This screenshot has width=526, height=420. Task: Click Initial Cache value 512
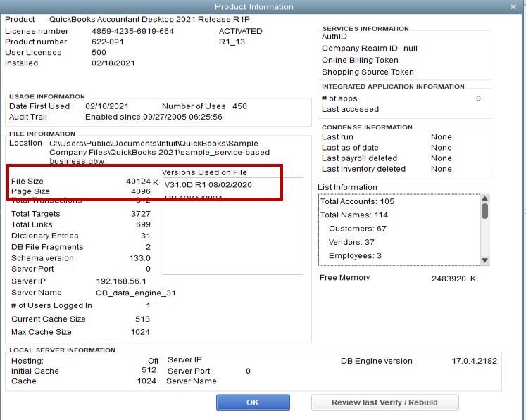[x=149, y=370]
